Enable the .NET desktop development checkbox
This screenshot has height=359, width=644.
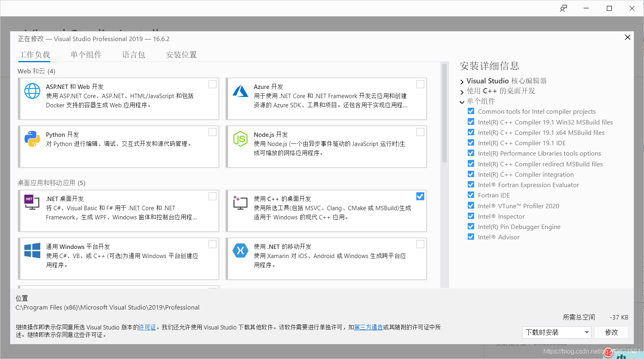(213, 196)
